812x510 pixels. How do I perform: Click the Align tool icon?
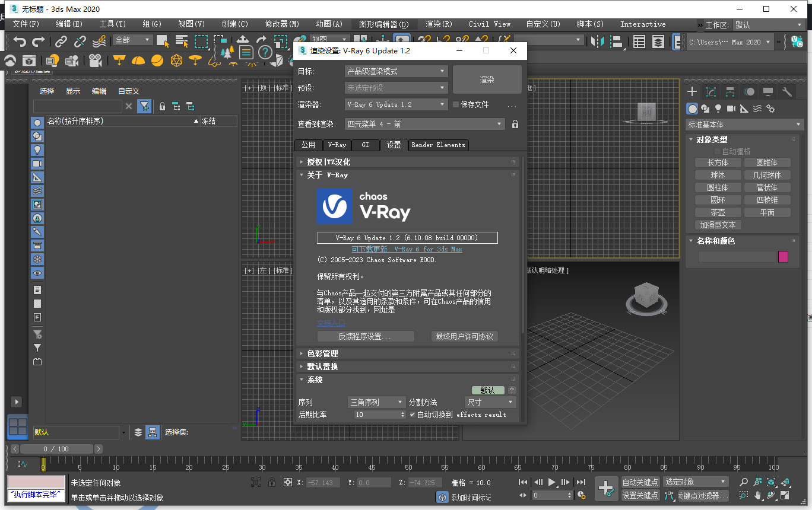click(617, 42)
